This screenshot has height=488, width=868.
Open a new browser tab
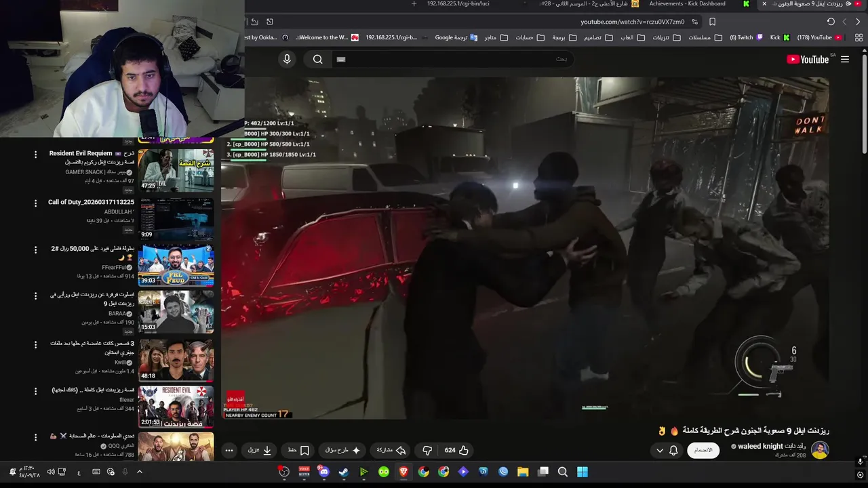click(x=414, y=4)
